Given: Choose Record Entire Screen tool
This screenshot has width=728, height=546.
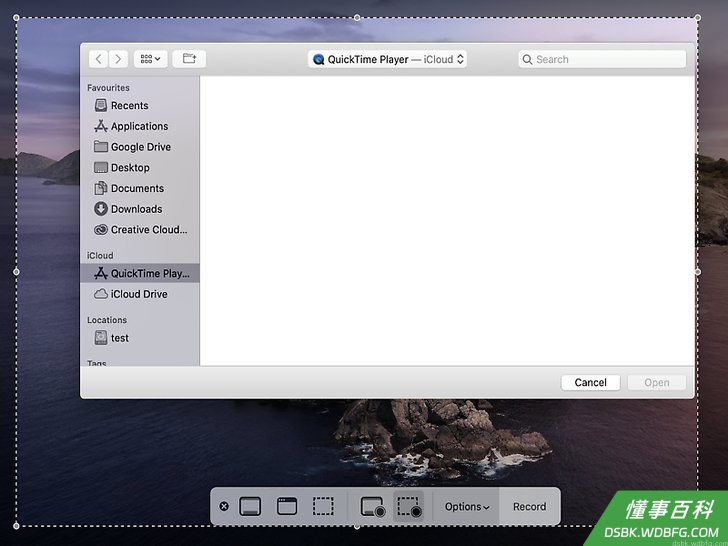Looking at the screenshot, I should tap(373, 506).
